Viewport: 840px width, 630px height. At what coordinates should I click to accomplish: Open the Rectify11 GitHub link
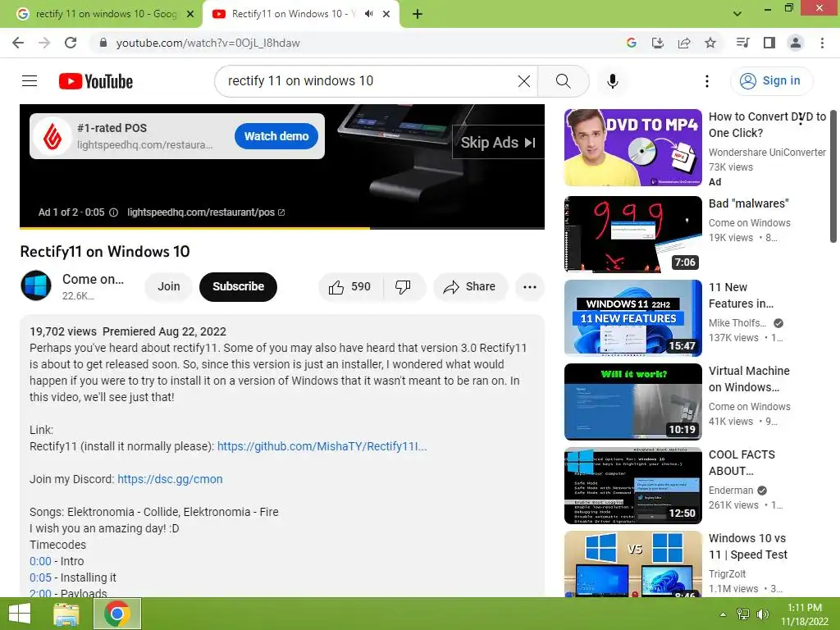[x=322, y=447]
